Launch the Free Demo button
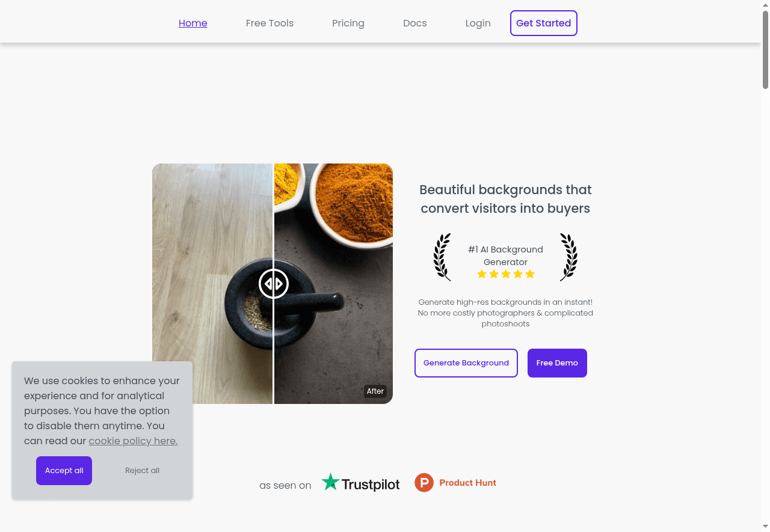Viewport: 770px width, 532px height. click(557, 363)
